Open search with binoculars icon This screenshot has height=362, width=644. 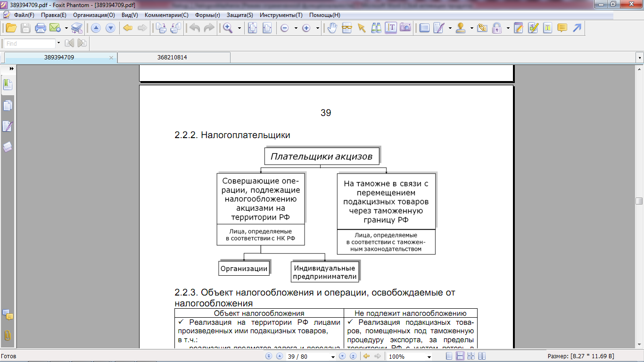(376, 28)
